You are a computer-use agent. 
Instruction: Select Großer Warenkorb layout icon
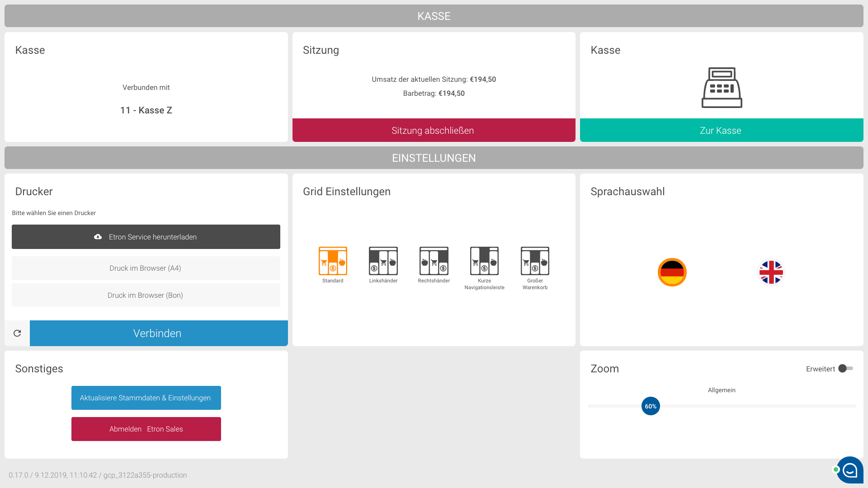click(x=535, y=261)
